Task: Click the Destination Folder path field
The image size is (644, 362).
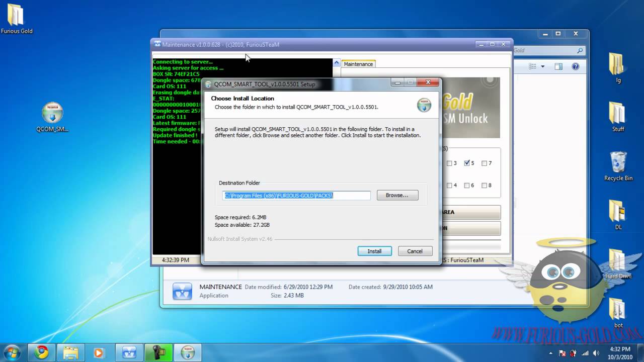Action: pos(296,195)
